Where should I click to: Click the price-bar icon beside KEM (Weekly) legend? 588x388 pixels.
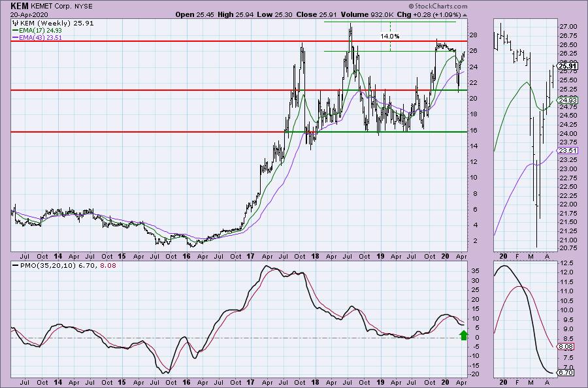click(x=16, y=24)
